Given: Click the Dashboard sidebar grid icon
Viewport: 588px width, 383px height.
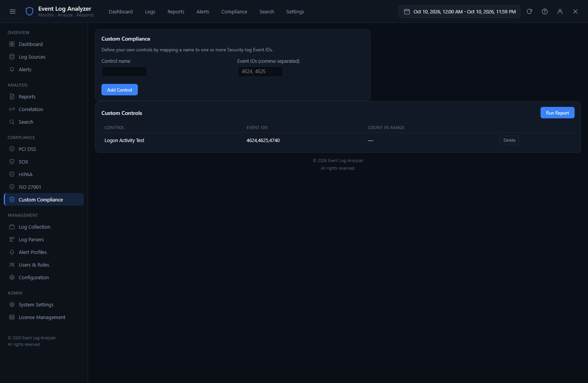Looking at the screenshot, I should (x=12, y=44).
